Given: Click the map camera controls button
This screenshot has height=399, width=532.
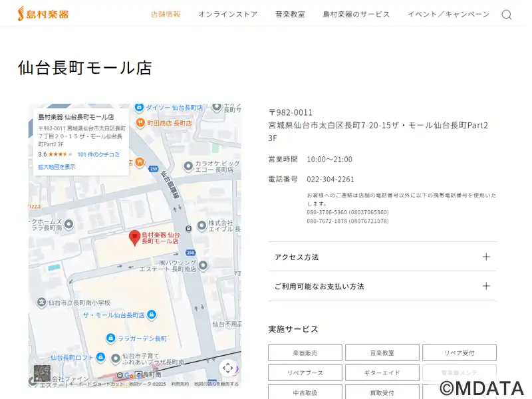Looking at the screenshot, I should click(228, 368).
